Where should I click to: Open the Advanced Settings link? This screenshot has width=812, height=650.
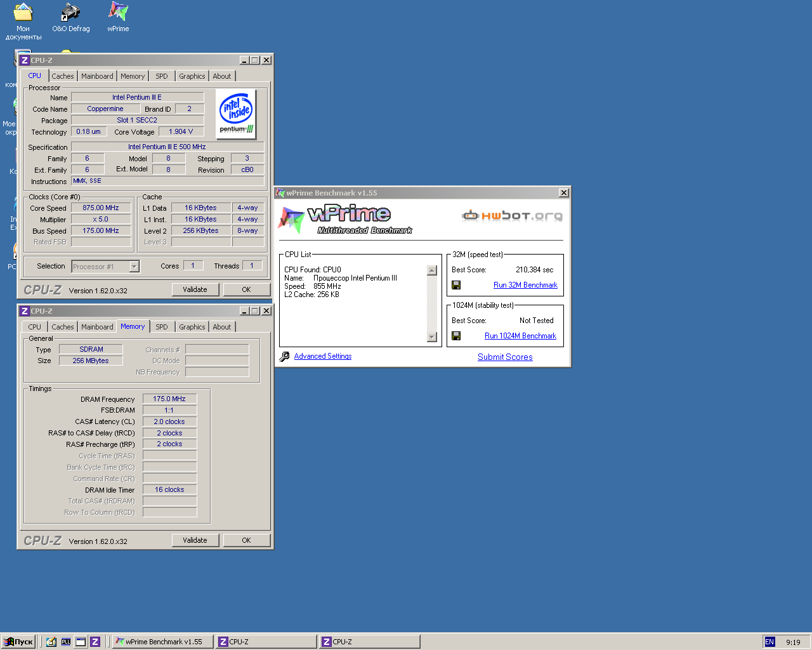323,356
